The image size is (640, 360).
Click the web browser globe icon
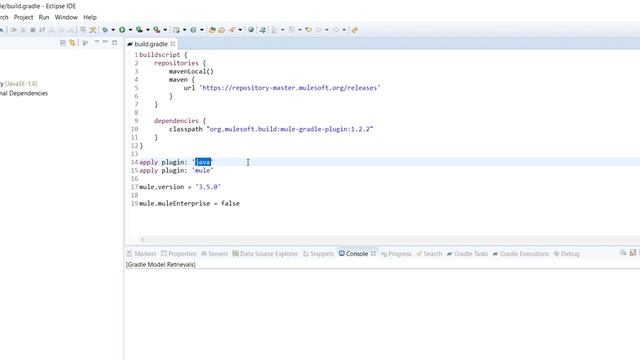click(251, 30)
